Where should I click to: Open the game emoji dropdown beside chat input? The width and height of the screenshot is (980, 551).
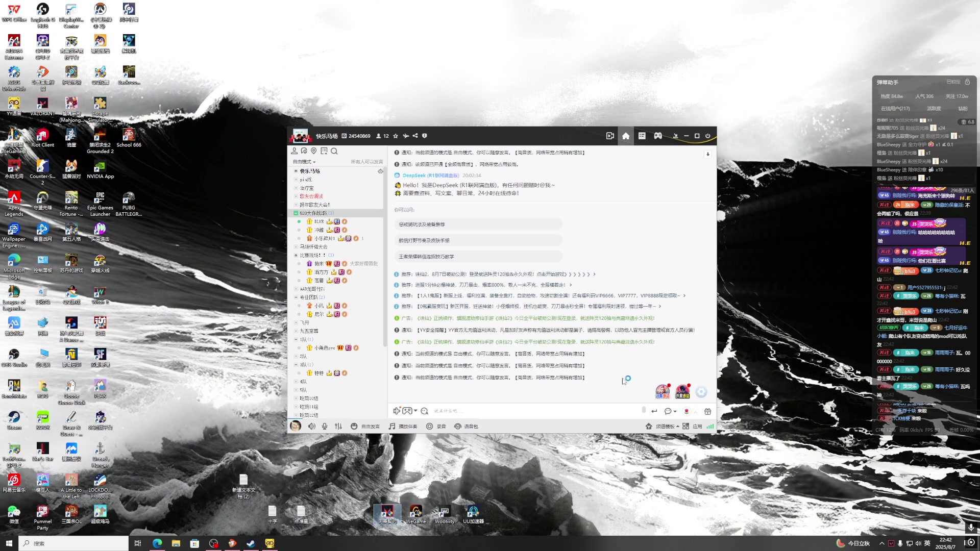pos(409,411)
